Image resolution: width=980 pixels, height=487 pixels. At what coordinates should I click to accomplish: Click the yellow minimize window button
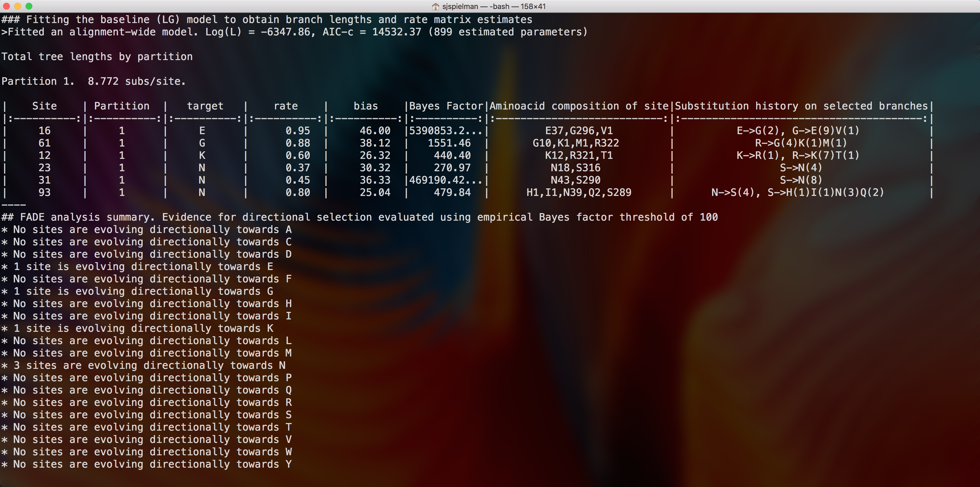pyautogui.click(x=17, y=6)
